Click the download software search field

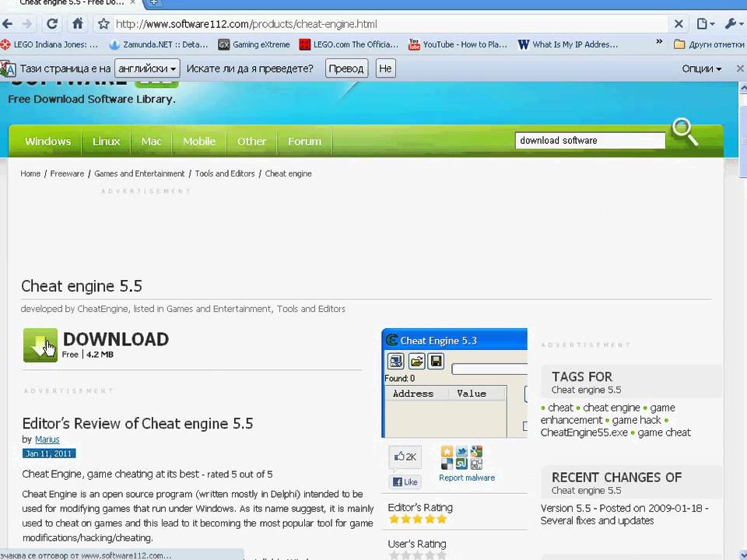pos(590,141)
